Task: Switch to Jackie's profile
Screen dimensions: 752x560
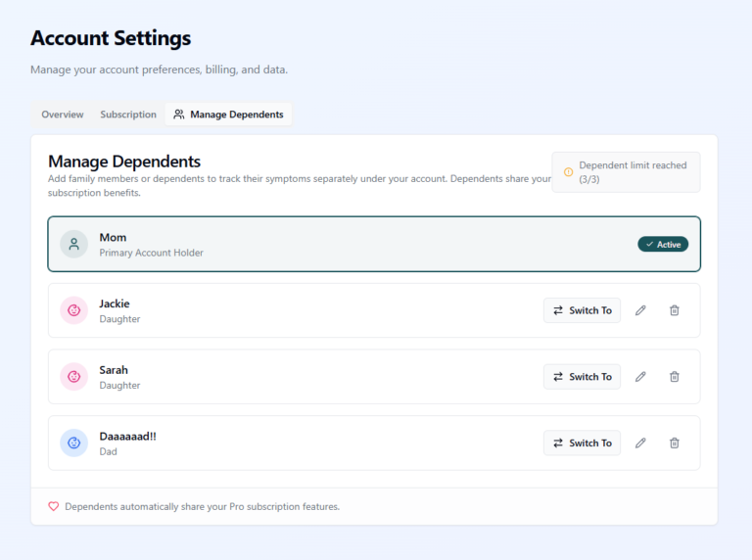Action: point(582,310)
